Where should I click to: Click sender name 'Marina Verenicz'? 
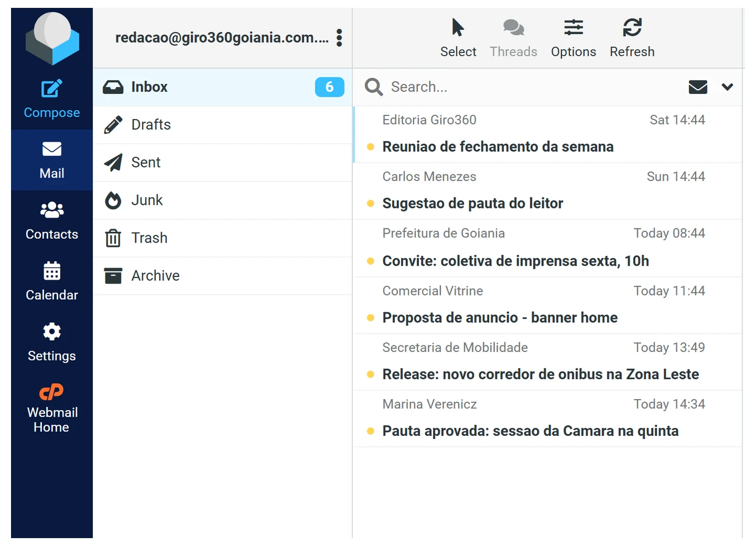429,404
